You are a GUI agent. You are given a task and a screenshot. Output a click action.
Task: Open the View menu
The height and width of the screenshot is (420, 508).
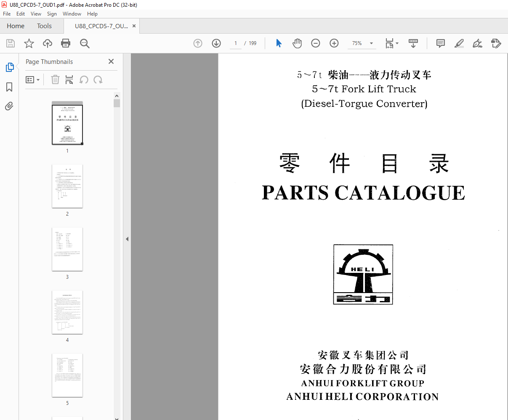36,14
